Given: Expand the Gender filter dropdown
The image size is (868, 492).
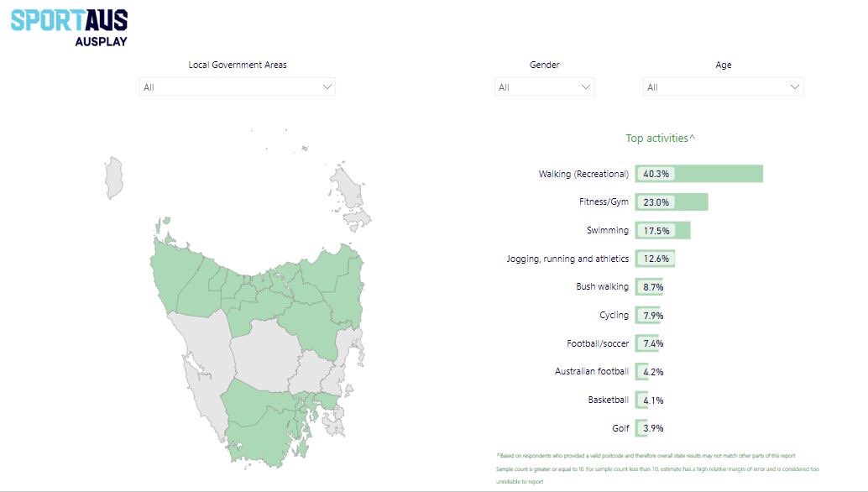Looking at the screenshot, I should point(544,86).
